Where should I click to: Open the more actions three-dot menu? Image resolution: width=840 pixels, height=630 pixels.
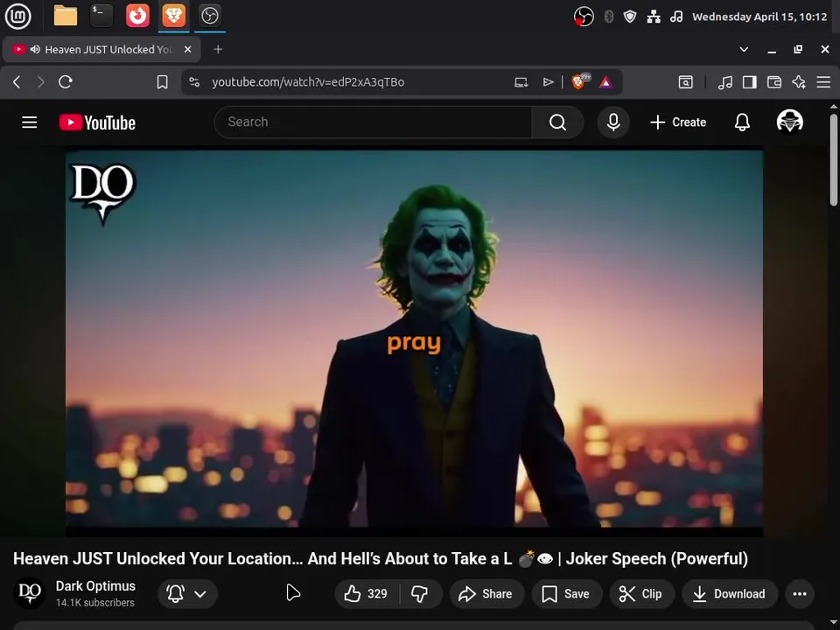point(799,593)
